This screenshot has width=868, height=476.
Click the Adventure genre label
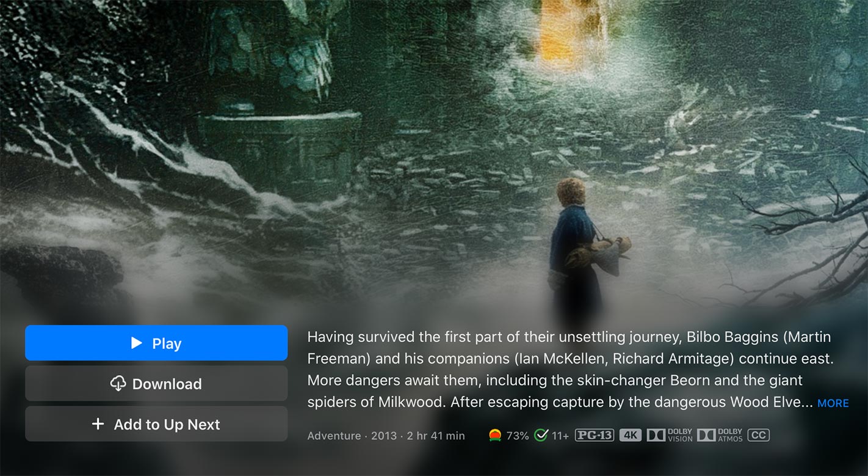[x=334, y=436]
